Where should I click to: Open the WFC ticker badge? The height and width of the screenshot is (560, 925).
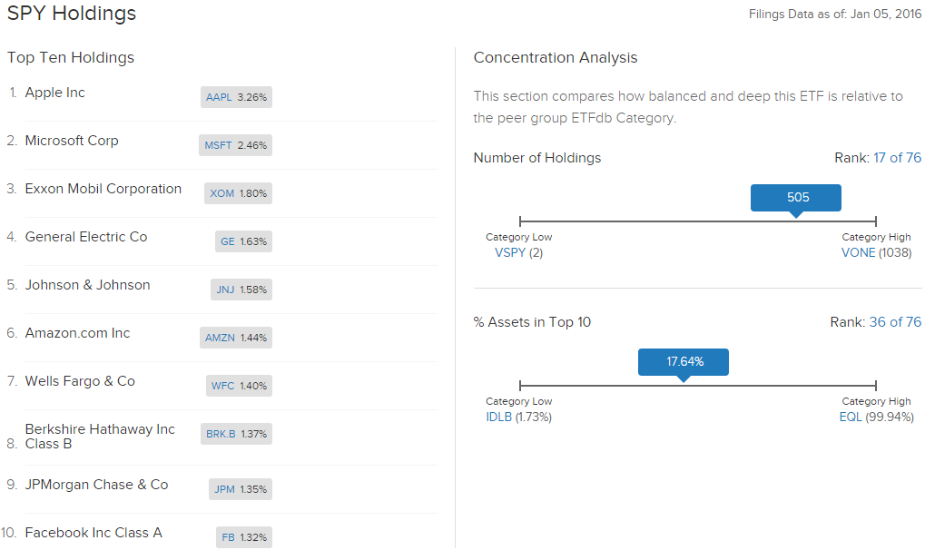pyautogui.click(x=222, y=386)
